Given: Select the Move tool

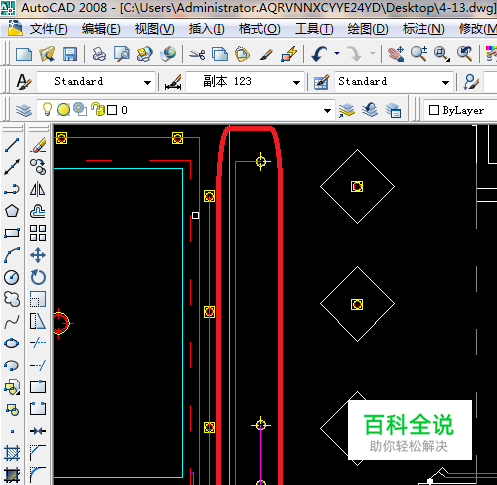Looking at the screenshot, I should tap(38, 255).
